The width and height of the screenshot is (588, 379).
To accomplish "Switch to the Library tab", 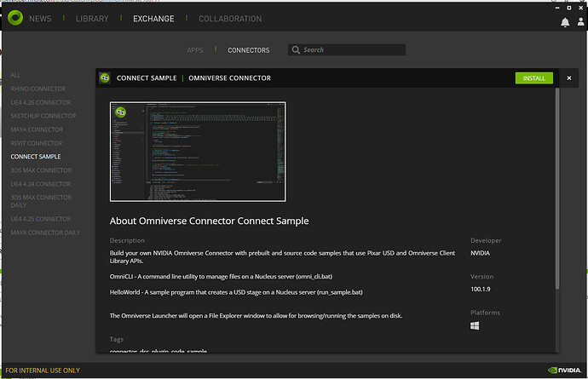I will pyautogui.click(x=92, y=19).
